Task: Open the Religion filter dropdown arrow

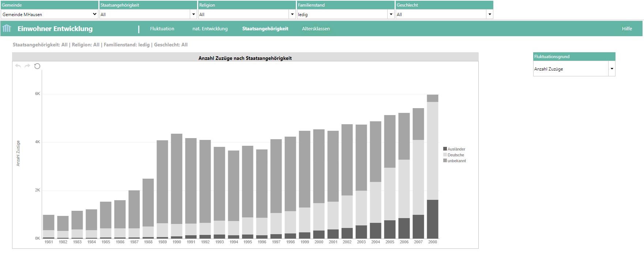Action: (x=292, y=14)
